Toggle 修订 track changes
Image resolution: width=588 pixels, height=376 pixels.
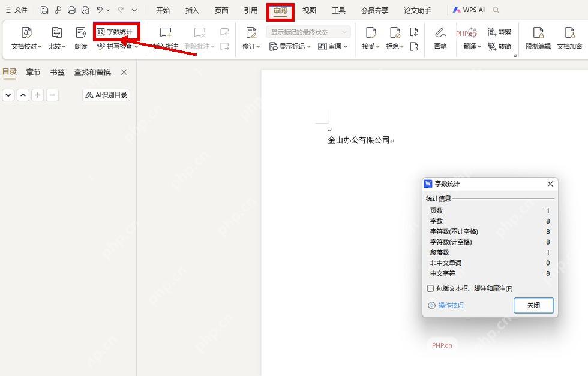pos(251,38)
